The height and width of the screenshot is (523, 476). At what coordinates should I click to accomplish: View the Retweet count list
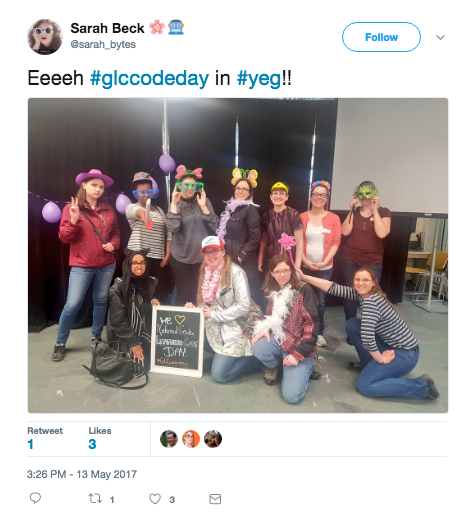pos(45,438)
